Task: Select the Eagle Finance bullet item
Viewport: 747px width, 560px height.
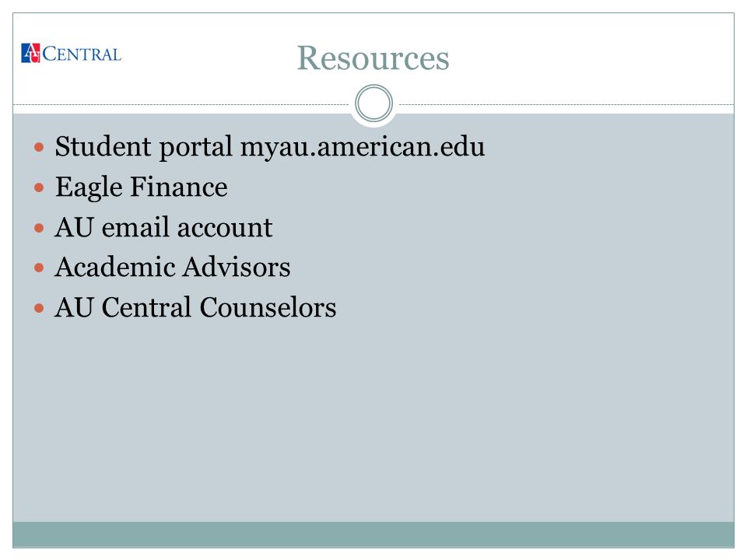Action: pos(141,187)
